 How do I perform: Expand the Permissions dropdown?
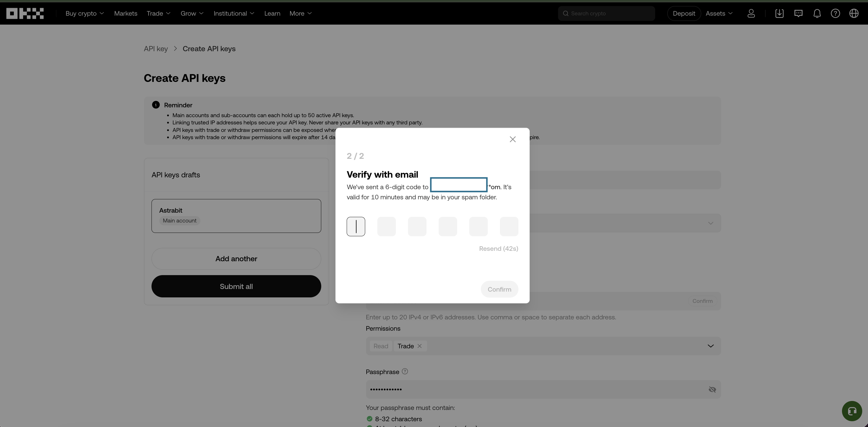(x=710, y=346)
